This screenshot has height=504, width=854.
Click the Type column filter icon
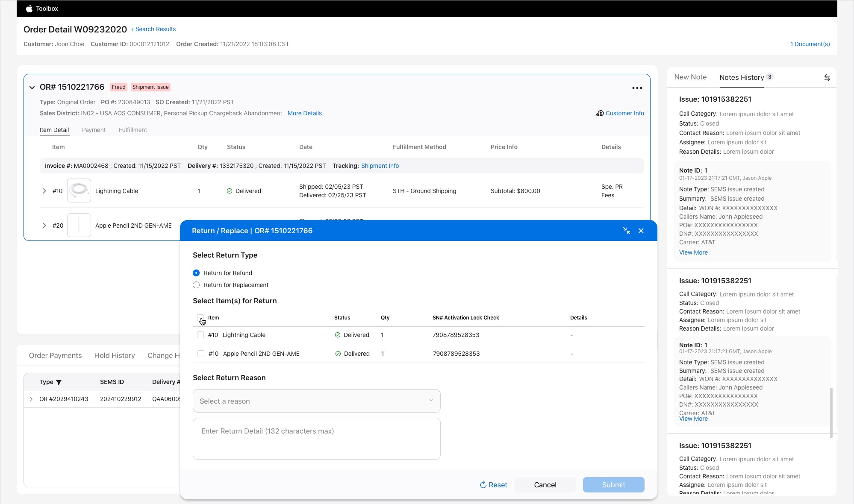click(59, 382)
